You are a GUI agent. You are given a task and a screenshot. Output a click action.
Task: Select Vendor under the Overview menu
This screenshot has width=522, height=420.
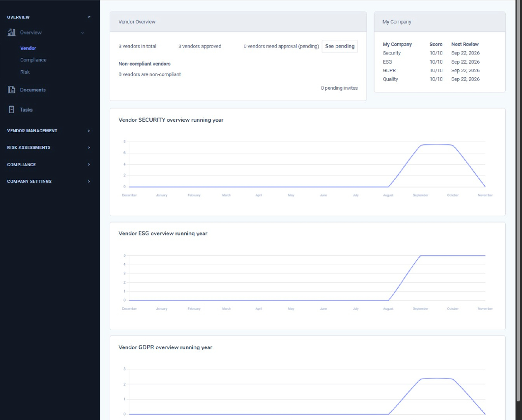click(x=29, y=48)
